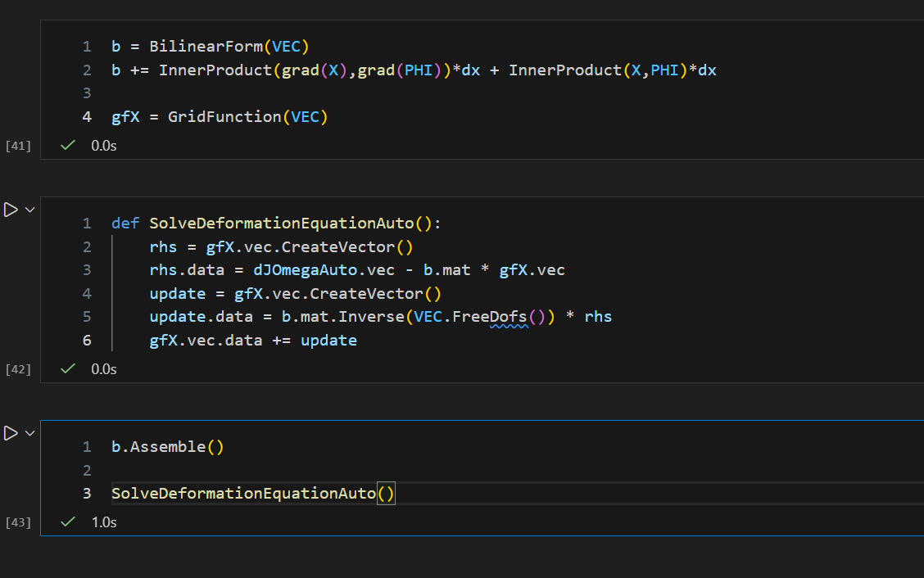Click the SolveDeformationEquationAuto() call in last cell
924x578 pixels.
[253, 494]
